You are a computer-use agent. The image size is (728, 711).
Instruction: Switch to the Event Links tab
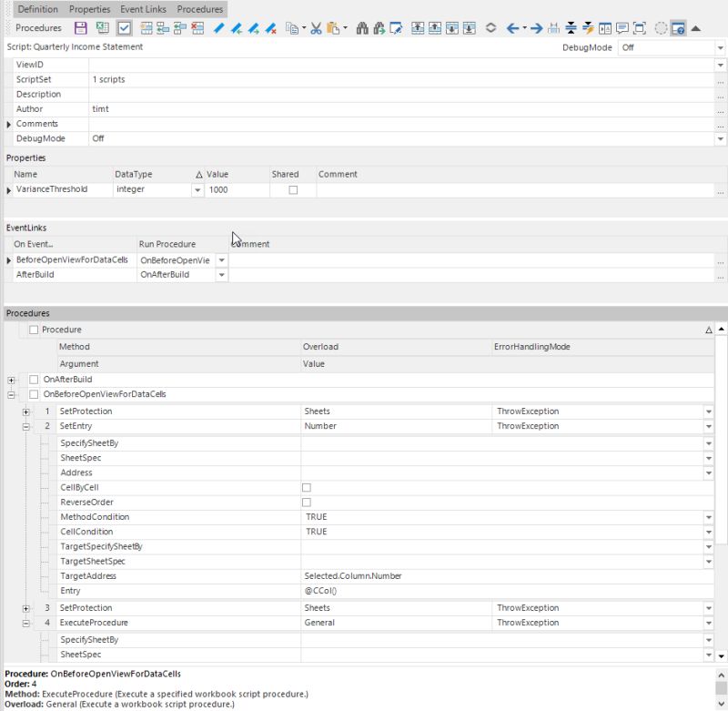pyautogui.click(x=143, y=9)
